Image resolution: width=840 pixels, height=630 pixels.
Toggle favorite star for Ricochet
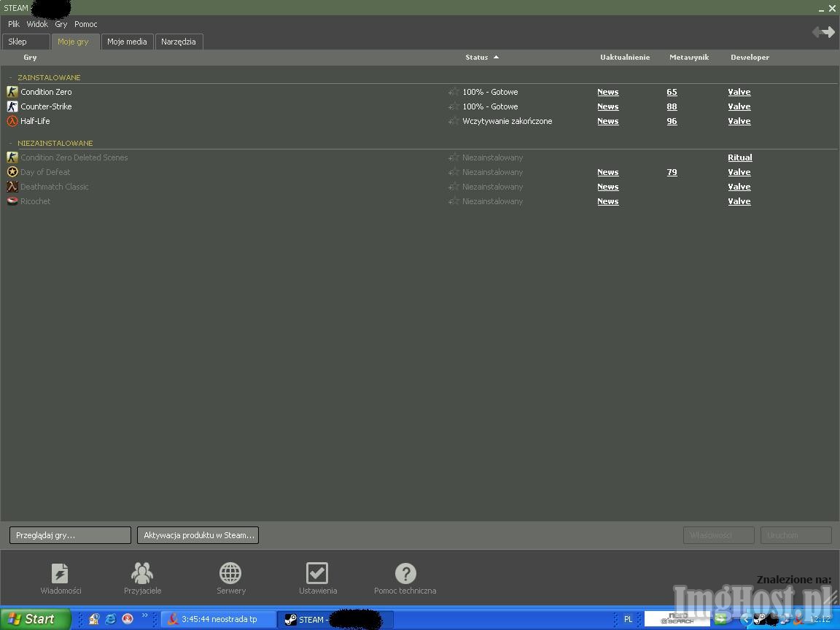point(454,201)
